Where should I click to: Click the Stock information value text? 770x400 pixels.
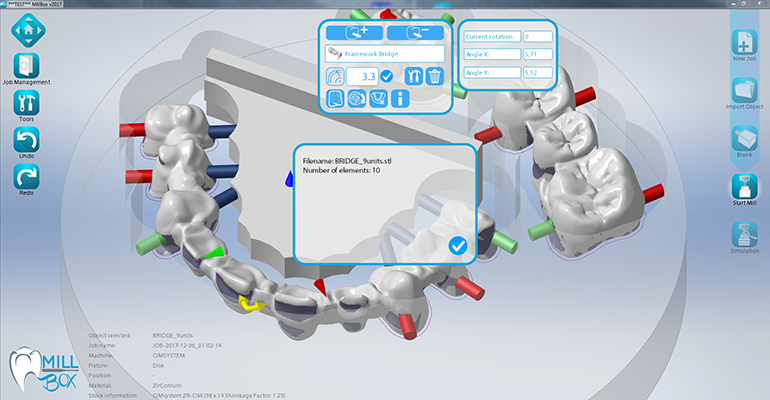219,396
